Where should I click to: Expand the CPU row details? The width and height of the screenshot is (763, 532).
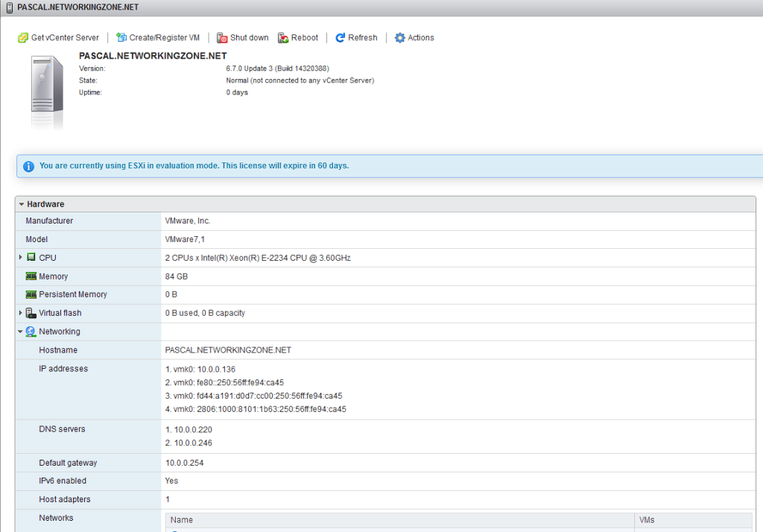tap(21, 258)
